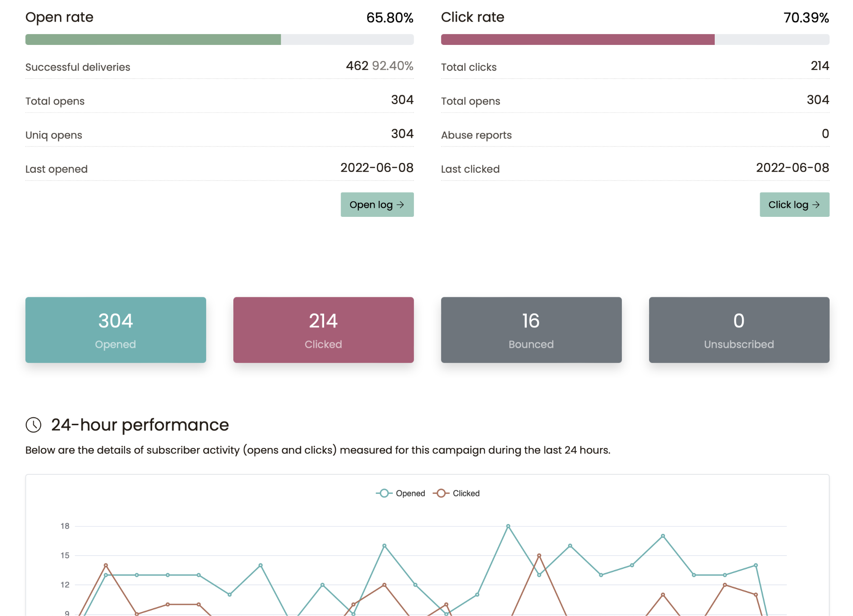Click the green Open rate progress bar

153,40
